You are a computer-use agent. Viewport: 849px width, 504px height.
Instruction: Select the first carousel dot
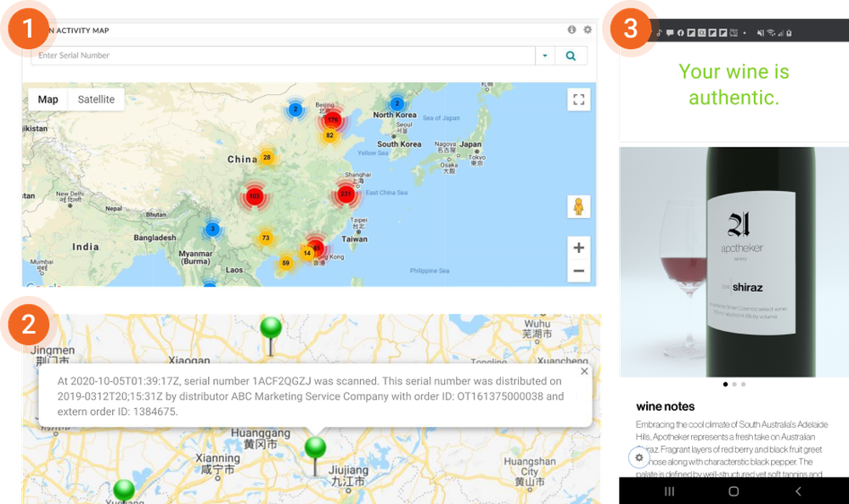[x=726, y=384]
